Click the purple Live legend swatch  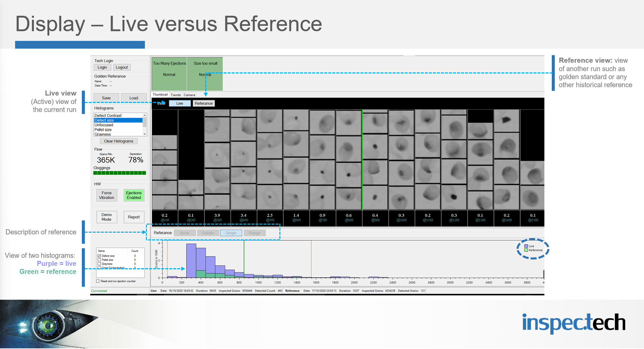click(526, 246)
